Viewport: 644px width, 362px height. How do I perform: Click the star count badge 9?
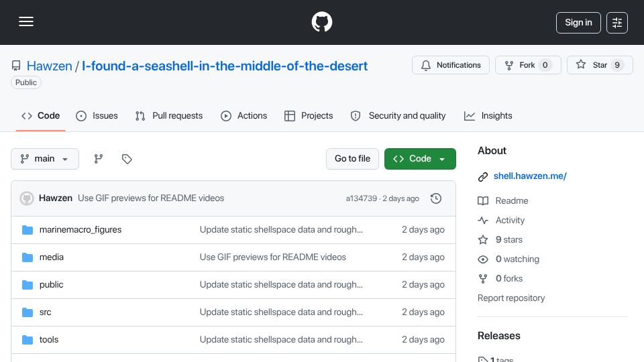pos(617,65)
